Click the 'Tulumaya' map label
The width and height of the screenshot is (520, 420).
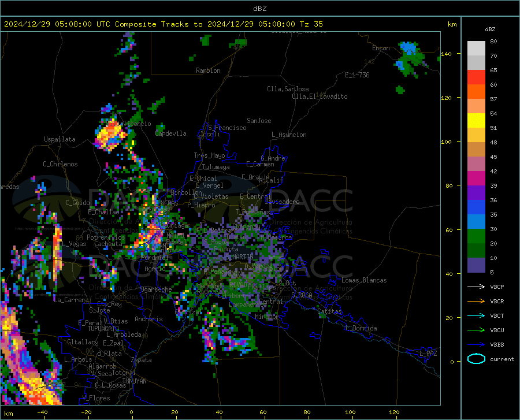click(216, 167)
